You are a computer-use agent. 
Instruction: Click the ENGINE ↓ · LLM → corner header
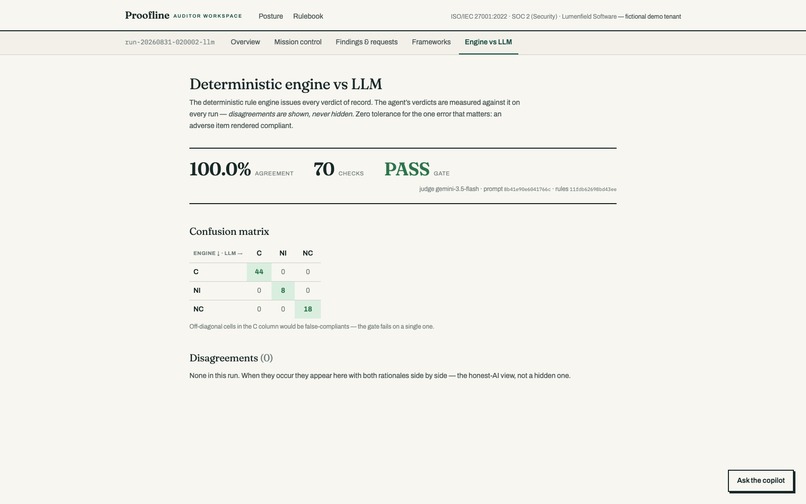[218, 253]
